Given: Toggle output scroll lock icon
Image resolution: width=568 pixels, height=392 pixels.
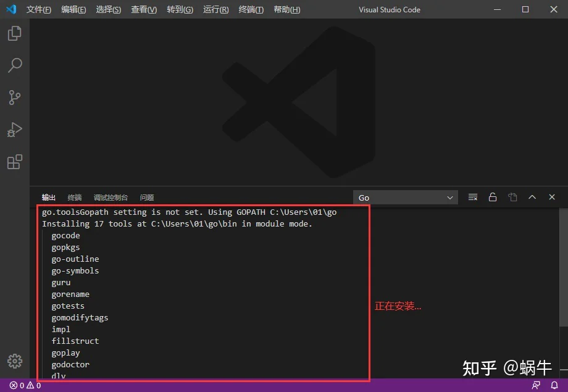Looking at the screenshot, I should 493,197.
